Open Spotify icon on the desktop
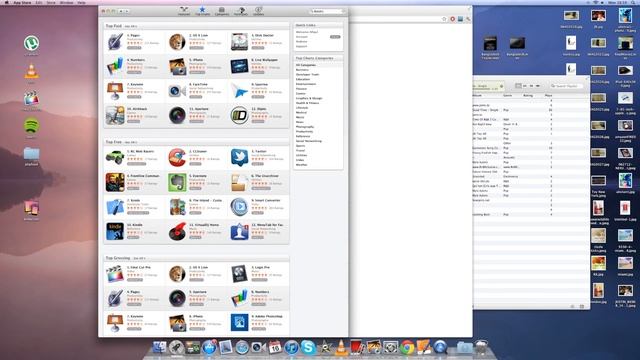640x360 pixels. point(31,125)
